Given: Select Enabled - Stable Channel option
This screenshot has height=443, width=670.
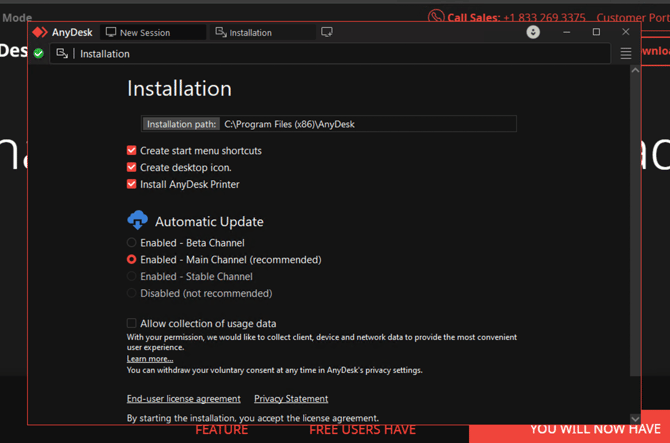Looking at the screenshot, I should click(x=132, y=276).
